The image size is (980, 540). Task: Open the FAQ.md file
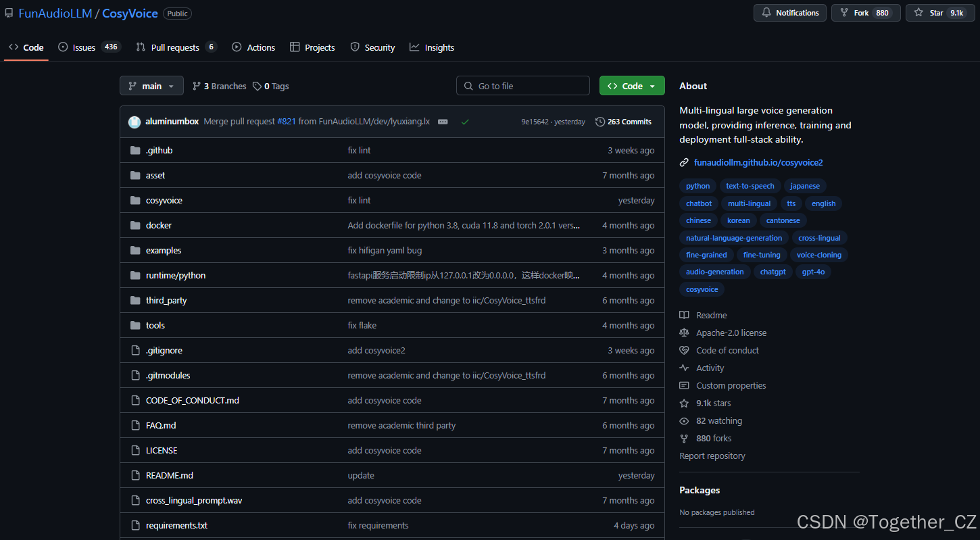click(161, 425)
